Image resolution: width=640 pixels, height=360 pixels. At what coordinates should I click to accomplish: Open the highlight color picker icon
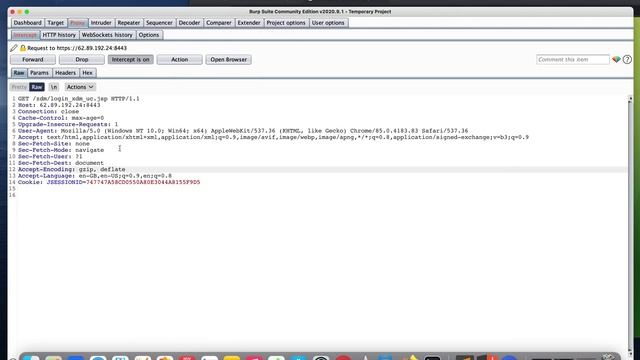(616, 60)
